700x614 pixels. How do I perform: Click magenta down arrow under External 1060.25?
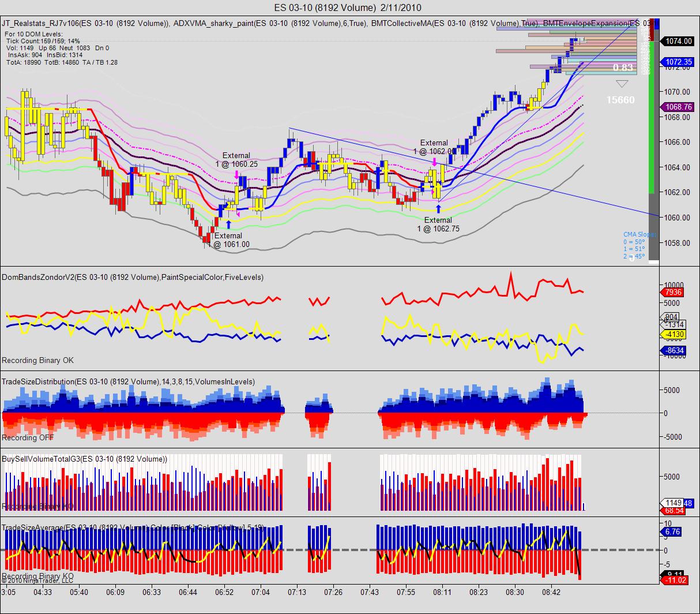(236, 174)
